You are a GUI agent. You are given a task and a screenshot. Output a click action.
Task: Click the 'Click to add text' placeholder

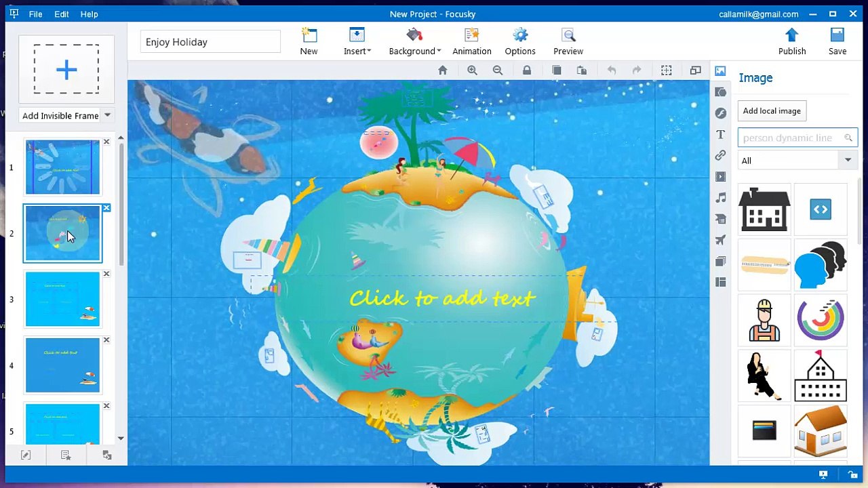tap(443, 298)
